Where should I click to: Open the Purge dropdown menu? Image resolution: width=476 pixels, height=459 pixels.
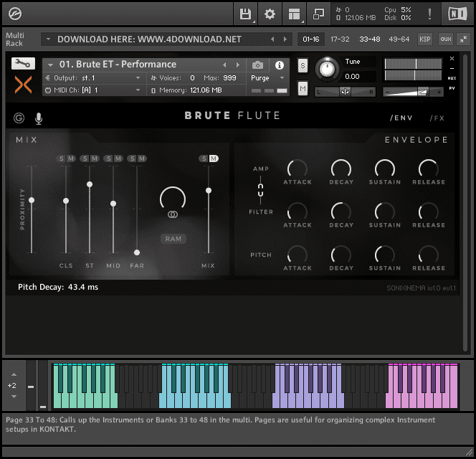click(x=267, y=78)
